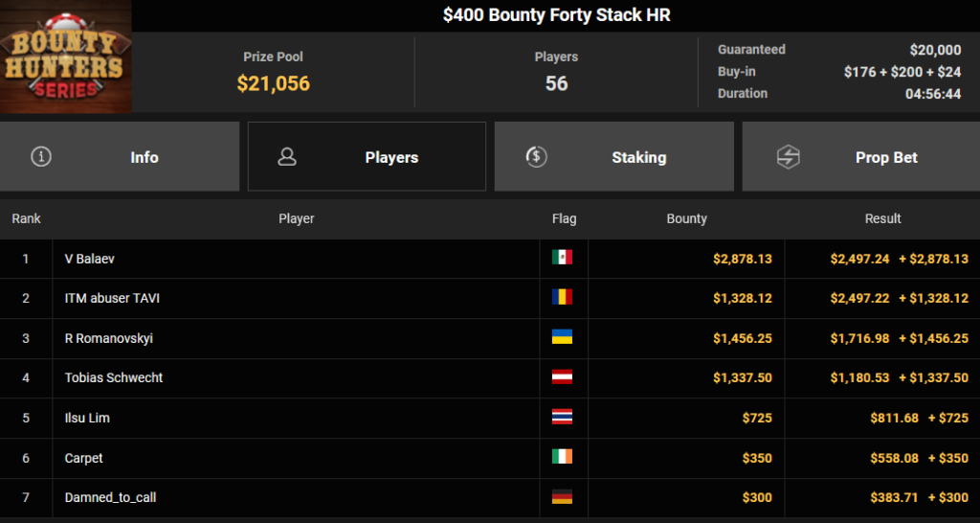The width and height of the screenshot is (980, 523).
Task: Click Germany flag for Damned_to_call
Action: pyautogui.click(x=562, y=497)
